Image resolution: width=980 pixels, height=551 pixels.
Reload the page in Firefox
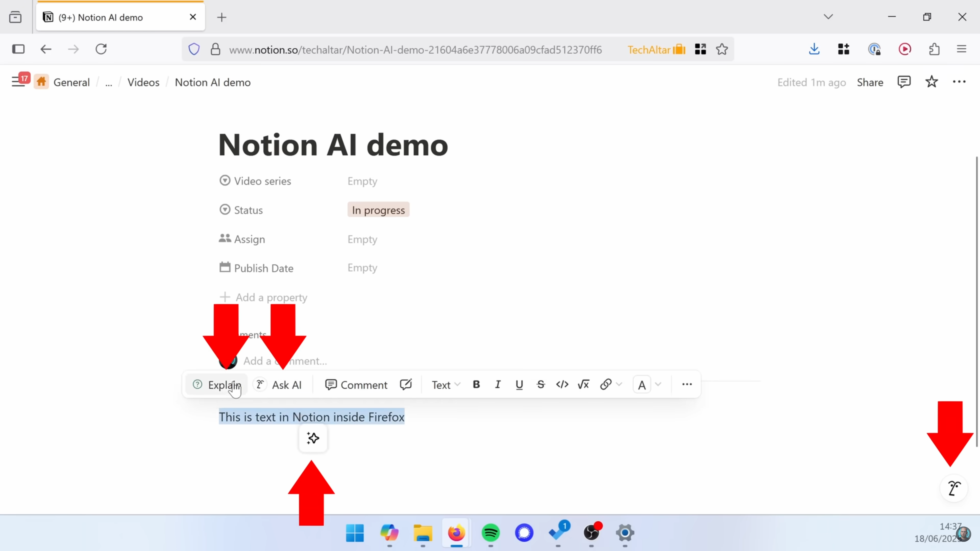point(101,49)
